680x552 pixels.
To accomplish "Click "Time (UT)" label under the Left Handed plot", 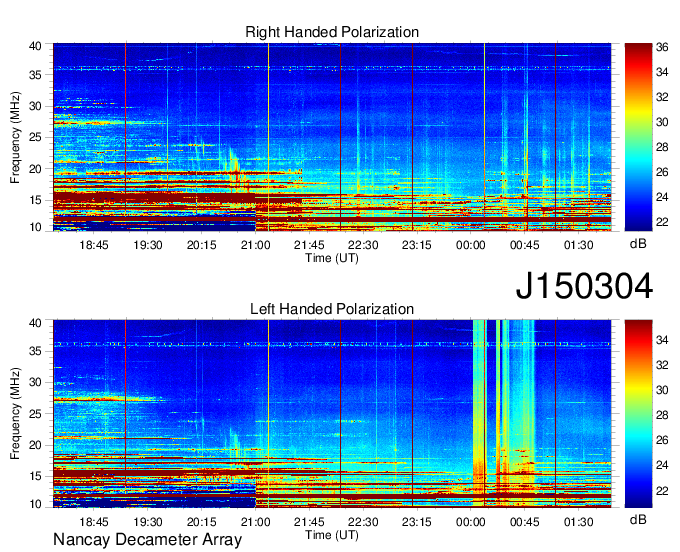I will coord(332,535).
